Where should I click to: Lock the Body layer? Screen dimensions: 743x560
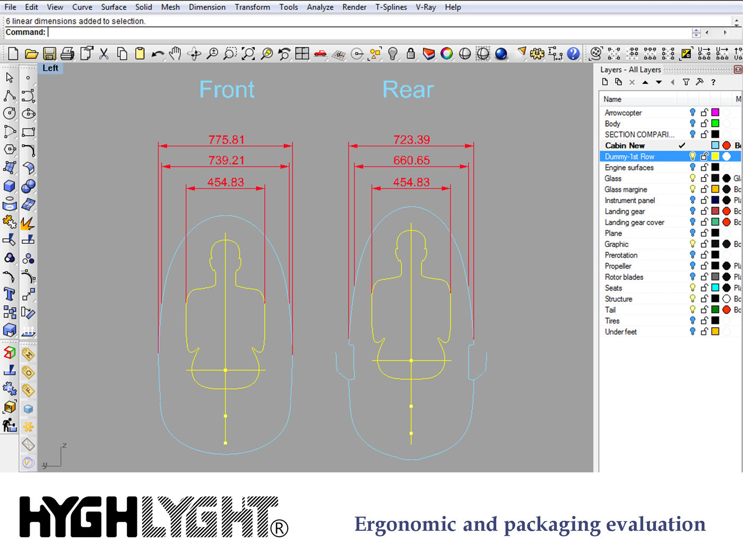704,123
